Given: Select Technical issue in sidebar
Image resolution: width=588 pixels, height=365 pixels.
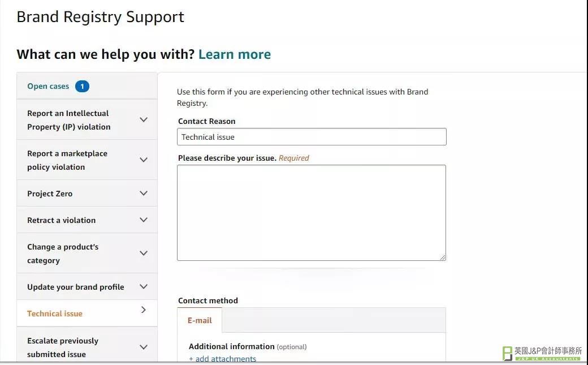Looking at the screenshot, I should coord(55,314).
